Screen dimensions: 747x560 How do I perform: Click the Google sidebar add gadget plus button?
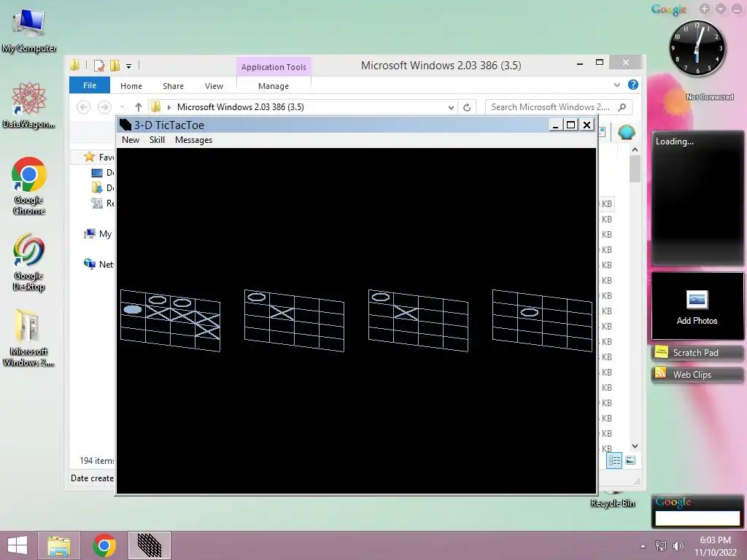(705, 9)
